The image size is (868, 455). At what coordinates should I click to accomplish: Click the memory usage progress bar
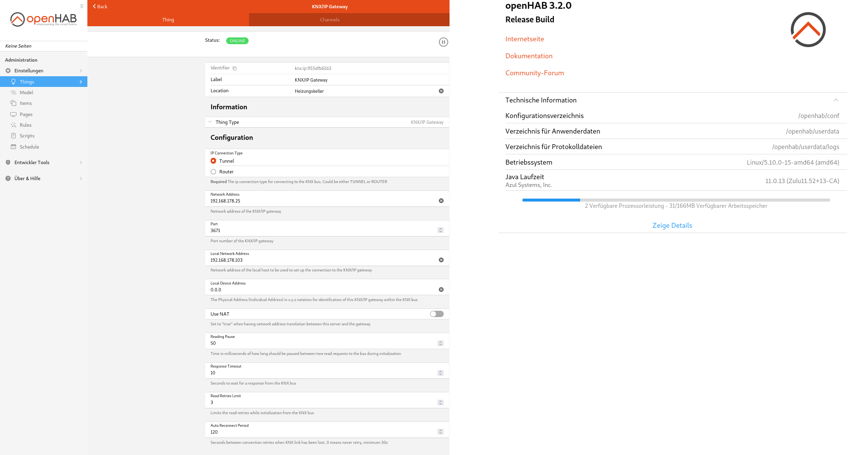(x=676, y=200)
